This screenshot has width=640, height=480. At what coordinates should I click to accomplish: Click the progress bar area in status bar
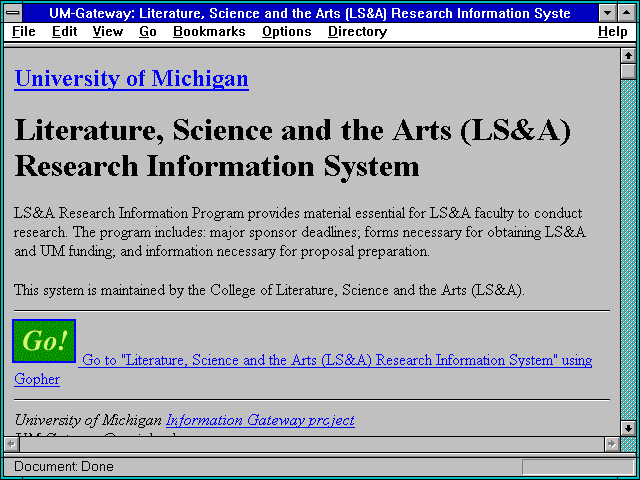point(578,467)
